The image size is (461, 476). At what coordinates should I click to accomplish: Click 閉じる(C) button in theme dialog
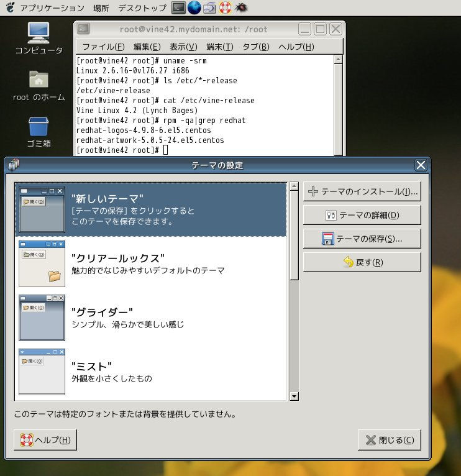(390, 440)
